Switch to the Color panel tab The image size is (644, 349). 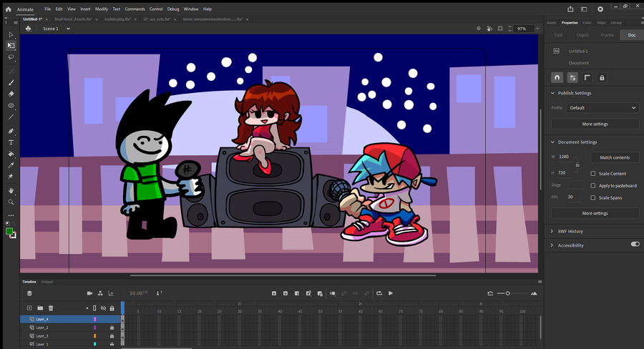pos(587,23)
